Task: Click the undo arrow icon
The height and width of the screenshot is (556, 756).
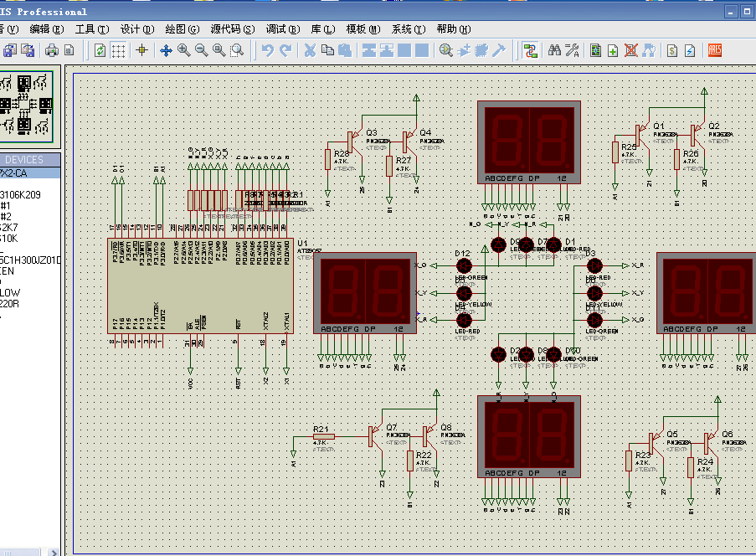Action: point(267,50)
